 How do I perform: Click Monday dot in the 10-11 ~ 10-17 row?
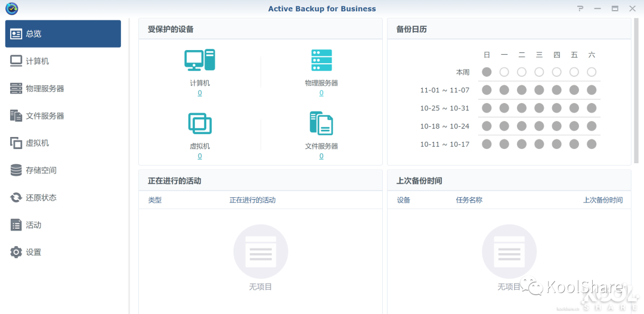[504, 144]
